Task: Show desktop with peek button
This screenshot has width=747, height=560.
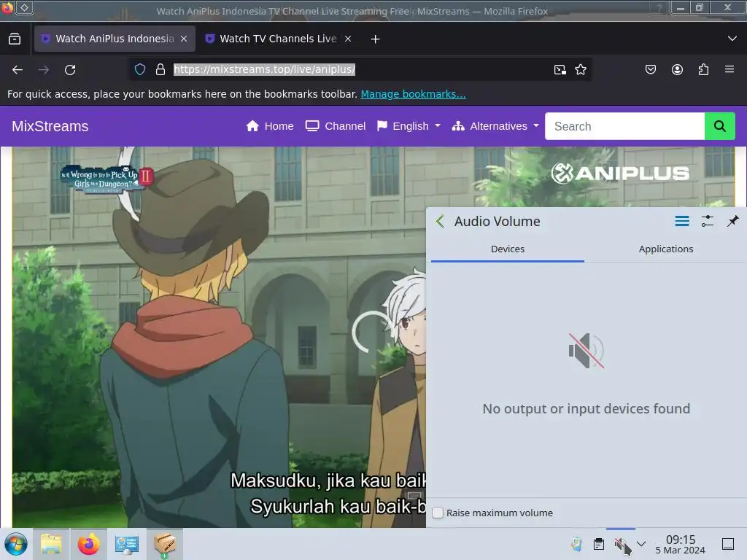Action: (728, 544)
